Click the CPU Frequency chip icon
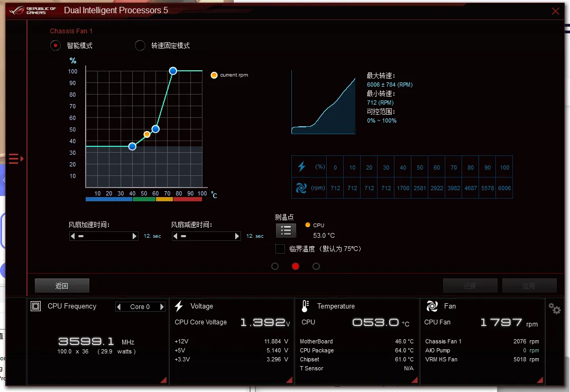570x392 pixels. click(x=35, y=306)
